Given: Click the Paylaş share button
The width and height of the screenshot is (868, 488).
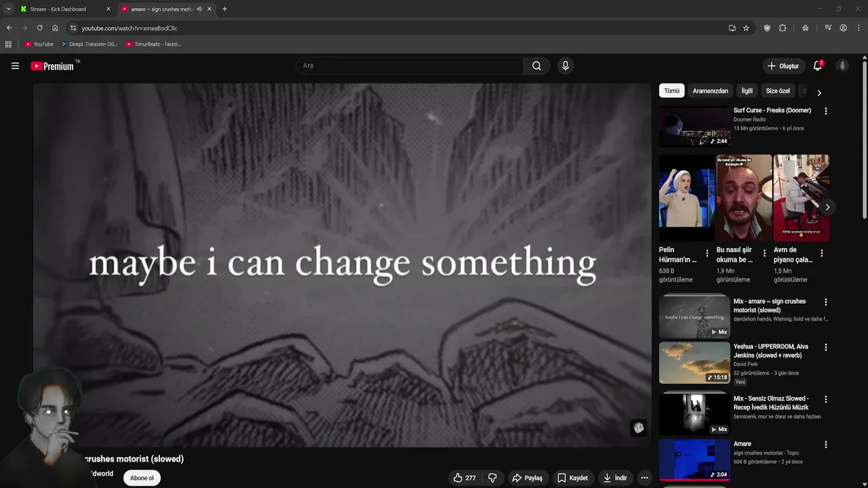Looking at the screenshot, I should tap(527, 478).
